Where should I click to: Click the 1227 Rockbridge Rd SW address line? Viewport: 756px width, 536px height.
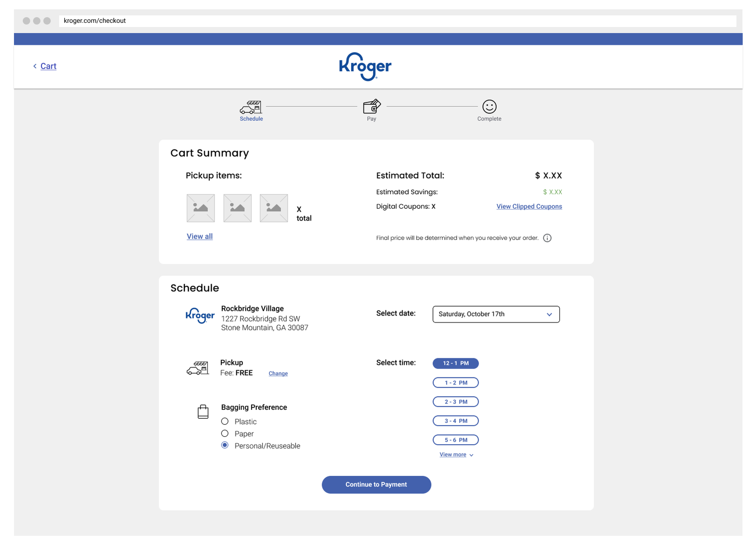261,319
